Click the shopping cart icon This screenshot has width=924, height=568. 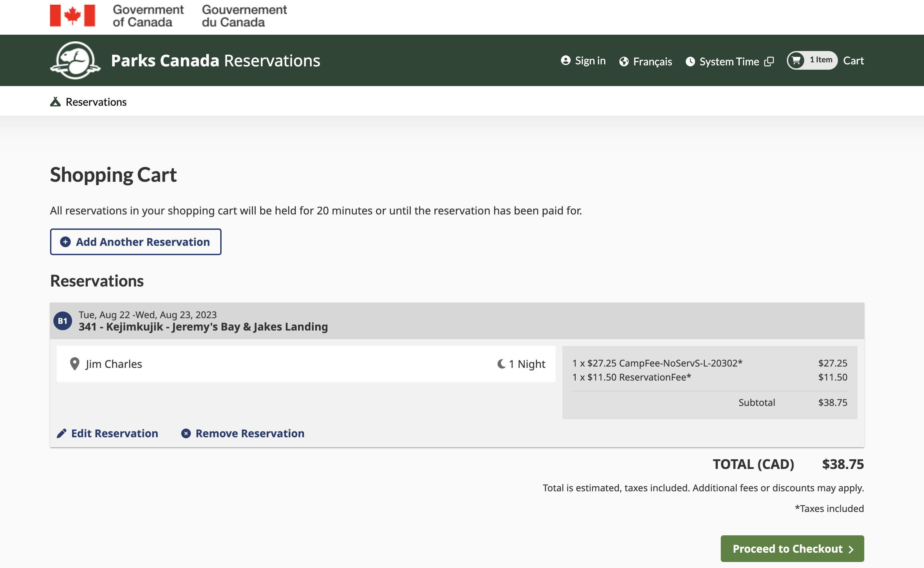796,60
